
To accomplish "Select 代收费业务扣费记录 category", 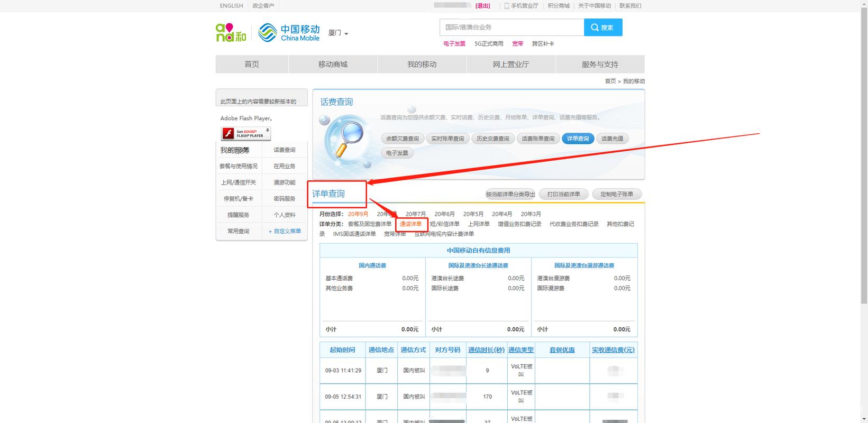I will tap(574, 224).
